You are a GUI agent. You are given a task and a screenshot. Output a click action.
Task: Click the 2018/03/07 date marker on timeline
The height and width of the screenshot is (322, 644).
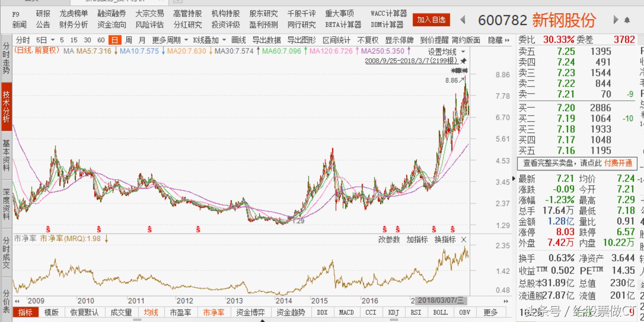[x=441, y=300]
